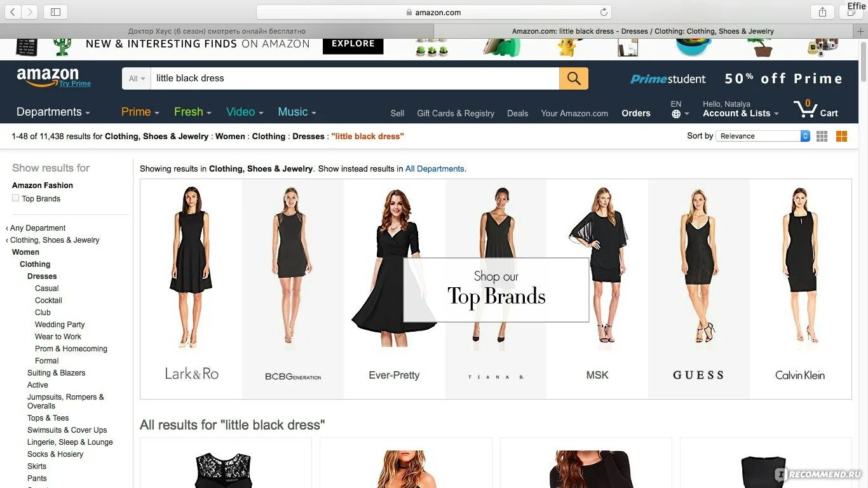Viewport: 868px width, 488px height.
Task: Filter by Cocktail dresses
Action: [x=48, y=301]
